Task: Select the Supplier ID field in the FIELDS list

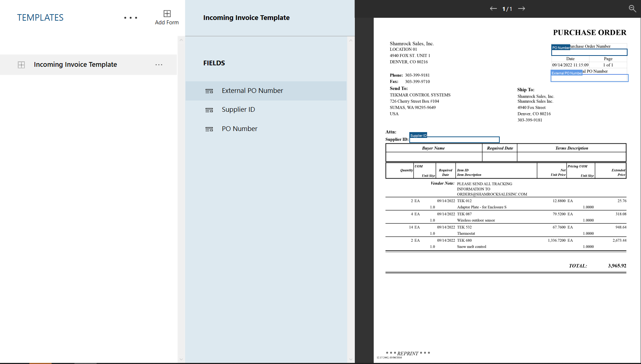Action: (x=238, y=109)
